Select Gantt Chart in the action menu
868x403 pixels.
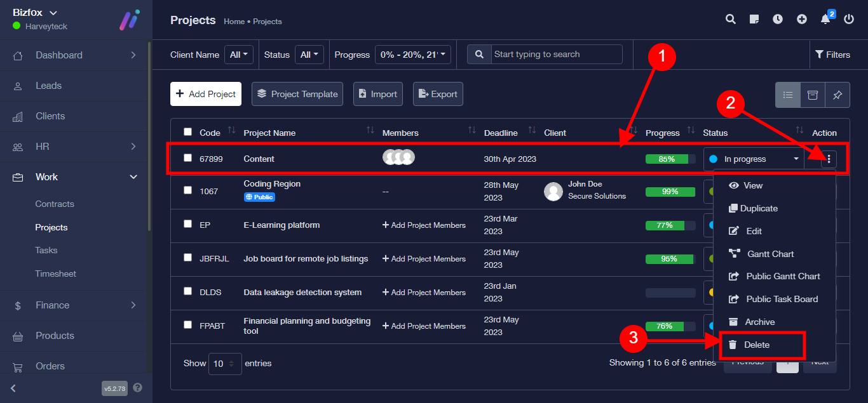770,254
